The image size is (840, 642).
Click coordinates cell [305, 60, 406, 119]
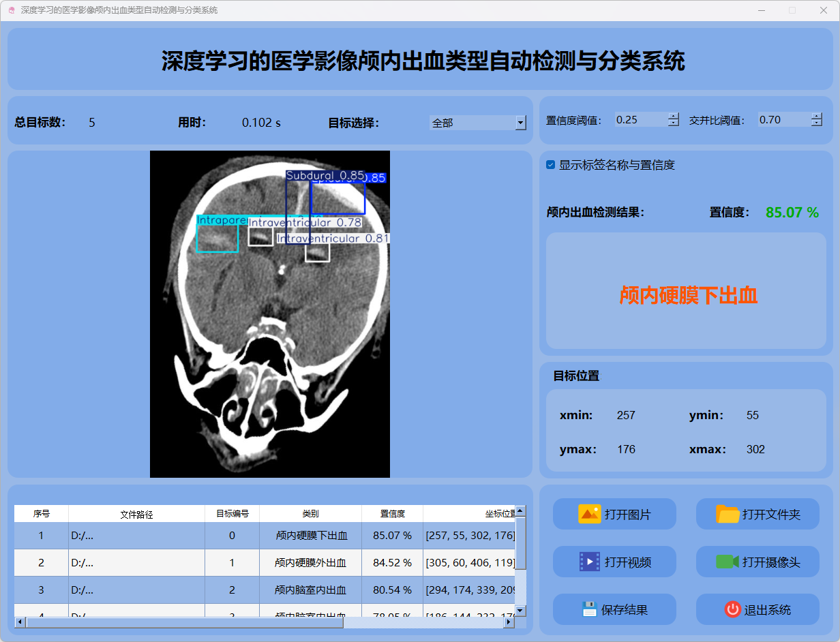[x=469, y=563]
